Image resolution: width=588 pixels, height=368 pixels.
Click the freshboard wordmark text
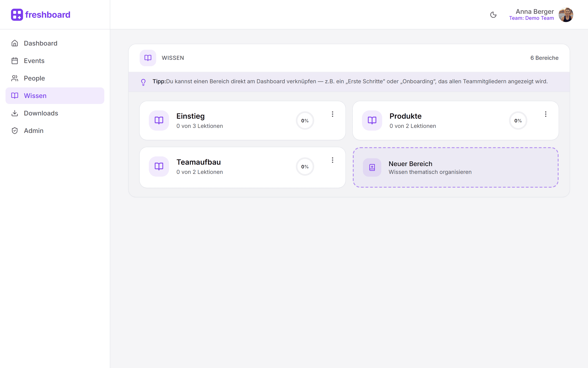click(48, 14)
